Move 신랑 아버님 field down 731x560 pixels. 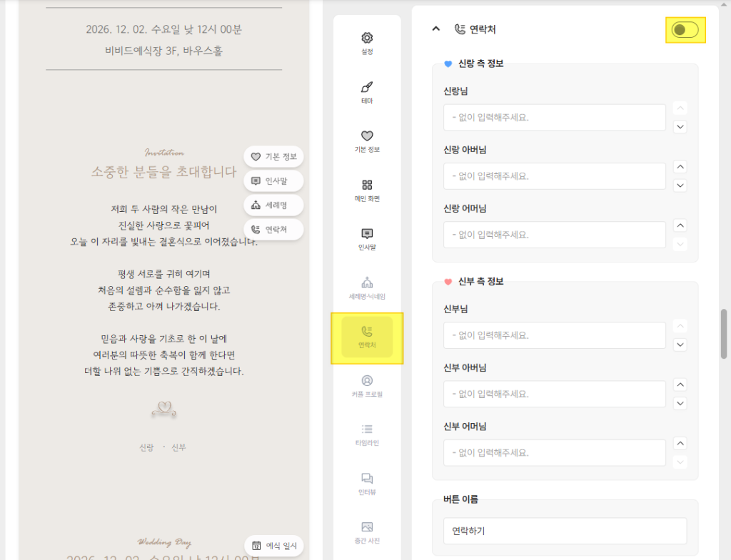680,185
